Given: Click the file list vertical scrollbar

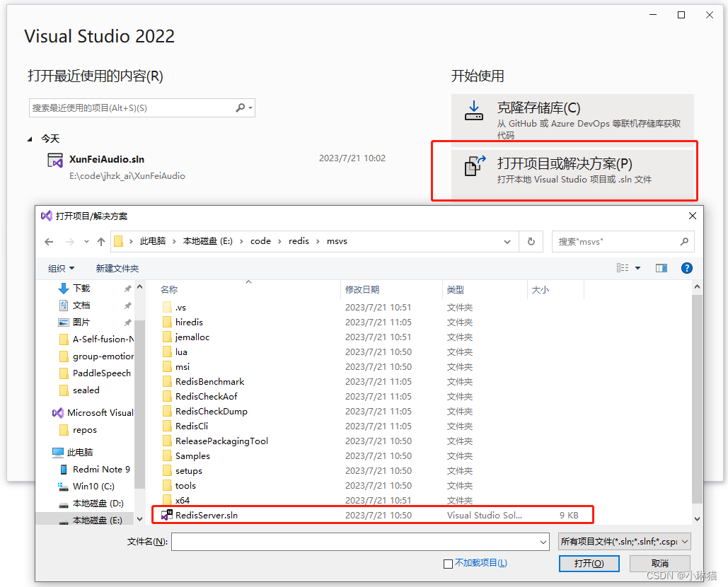Looking at the screenshot, I should pos(696,399).
